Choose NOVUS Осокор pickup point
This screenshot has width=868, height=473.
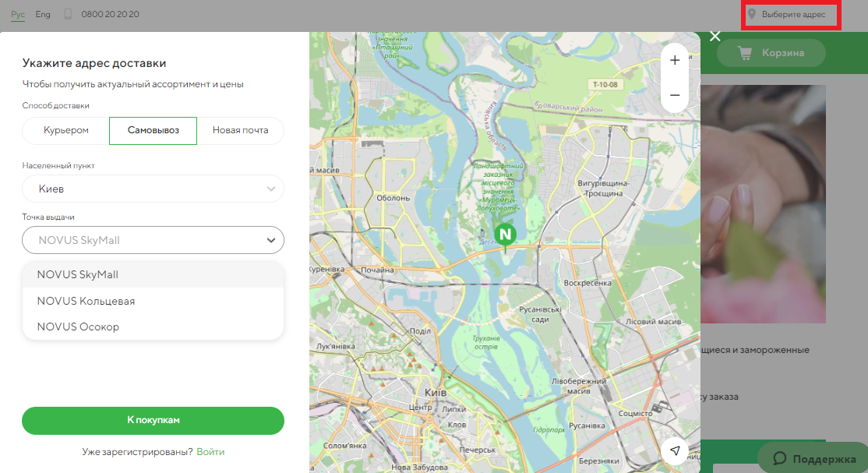(x=78, y=327)
